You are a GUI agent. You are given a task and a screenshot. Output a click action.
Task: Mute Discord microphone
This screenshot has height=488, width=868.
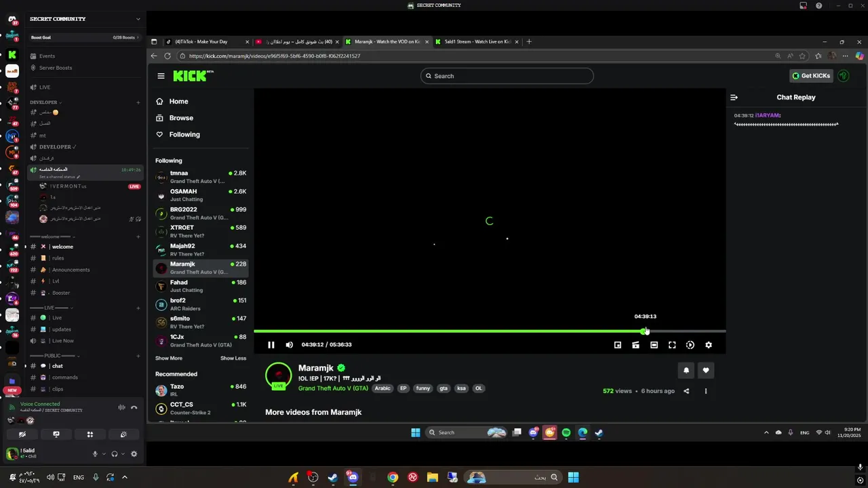pos(95,454)
